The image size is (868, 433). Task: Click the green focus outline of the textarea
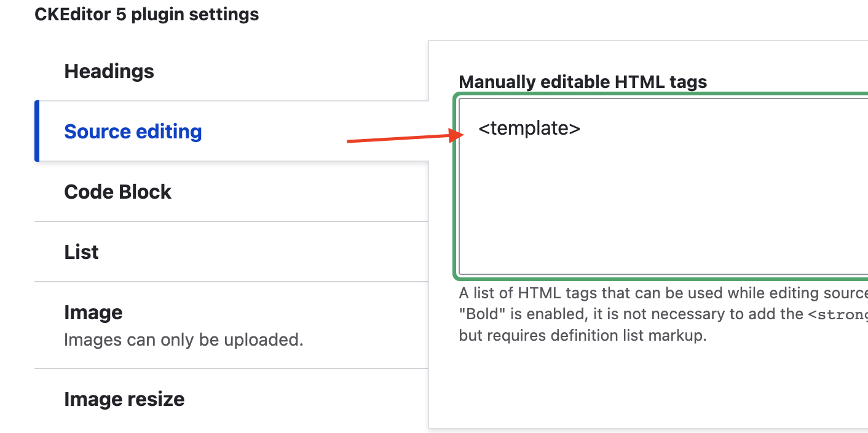tap(456, 185)
